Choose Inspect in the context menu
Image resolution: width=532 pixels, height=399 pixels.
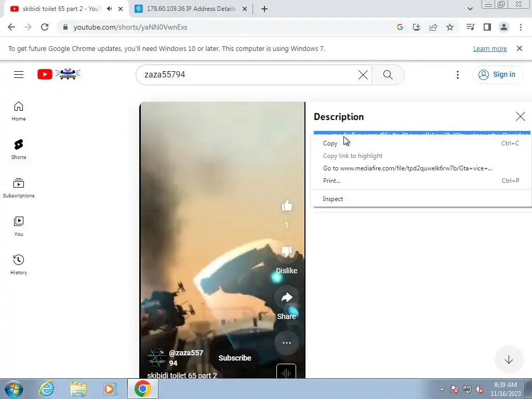(421, 199)
